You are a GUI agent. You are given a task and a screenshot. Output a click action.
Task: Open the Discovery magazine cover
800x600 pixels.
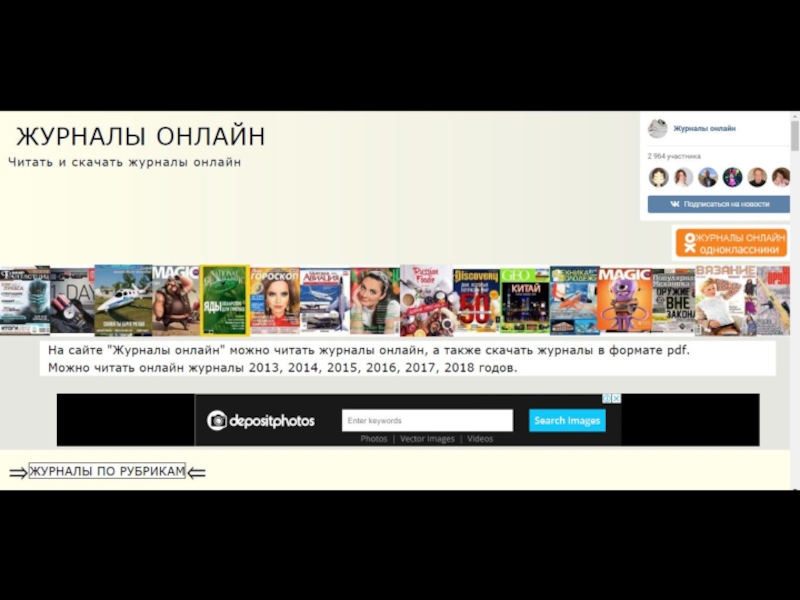pos(476,300)
